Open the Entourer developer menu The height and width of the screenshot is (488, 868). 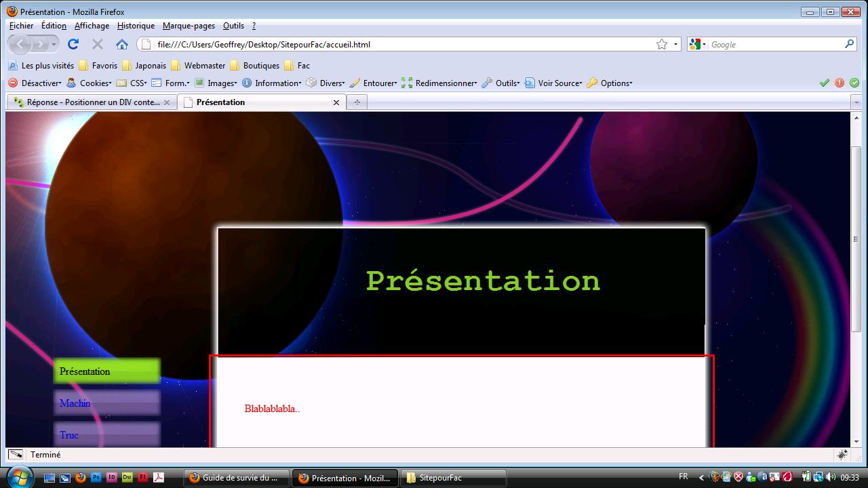point(374,83)
